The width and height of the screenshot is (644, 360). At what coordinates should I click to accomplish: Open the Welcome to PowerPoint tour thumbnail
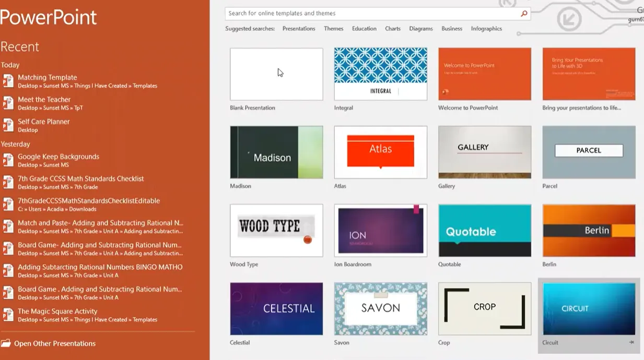tap(485, 74)
